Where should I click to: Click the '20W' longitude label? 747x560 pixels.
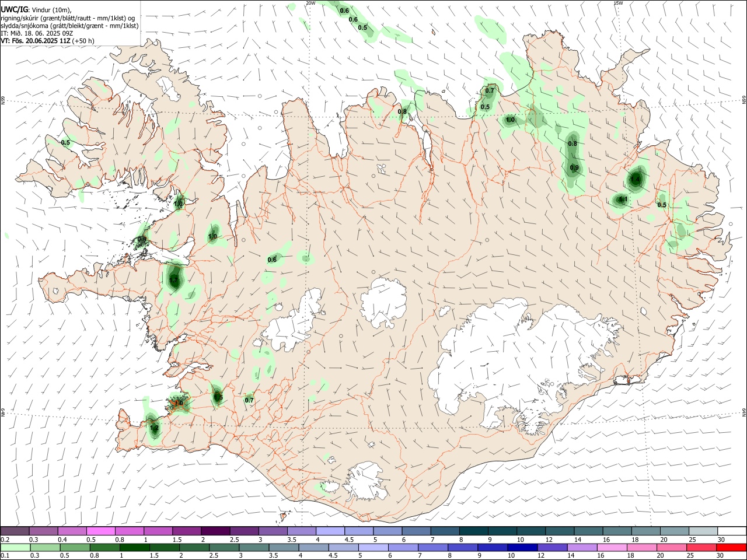(x=310, y=3)
